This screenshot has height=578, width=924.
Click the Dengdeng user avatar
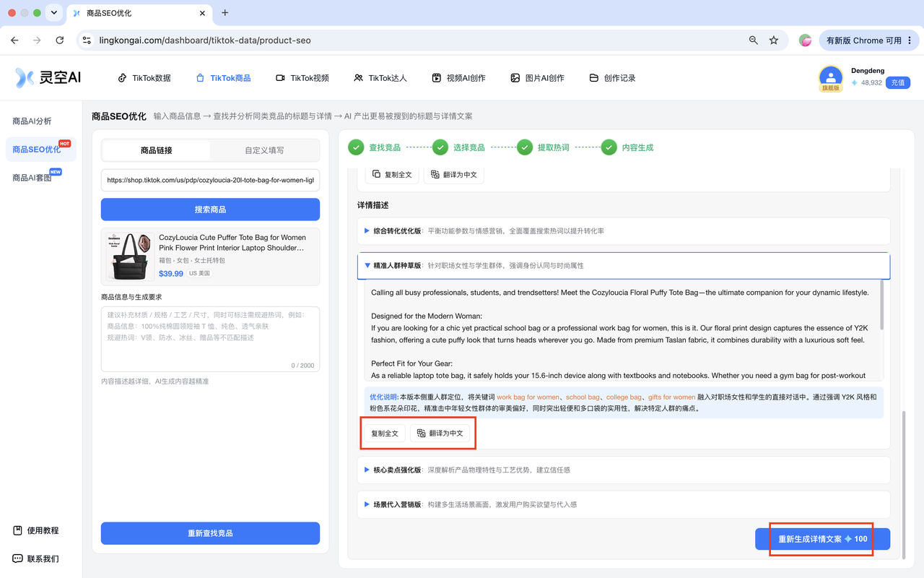[x=831, y=78]
